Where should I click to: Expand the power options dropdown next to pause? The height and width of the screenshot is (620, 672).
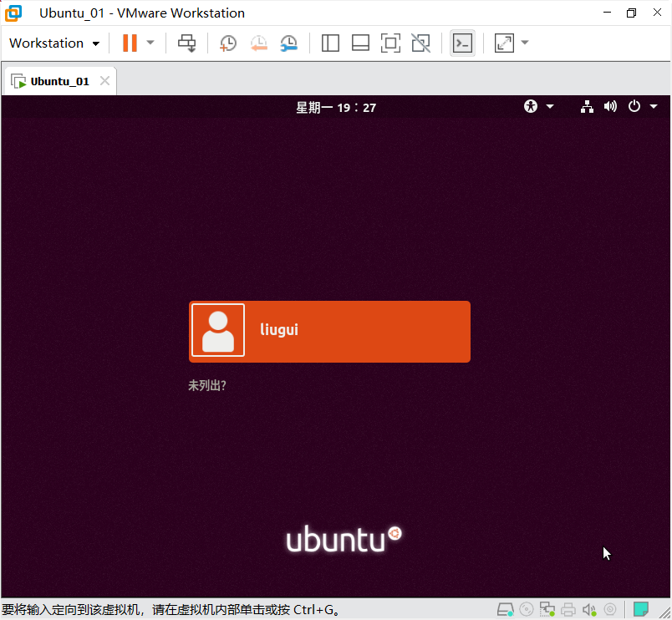(150, 43)
